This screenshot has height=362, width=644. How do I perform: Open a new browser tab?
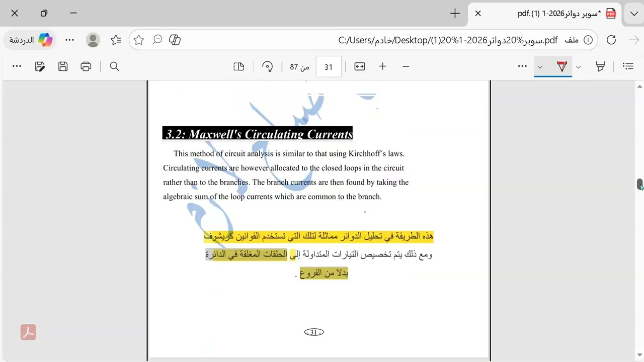[455, 14]
